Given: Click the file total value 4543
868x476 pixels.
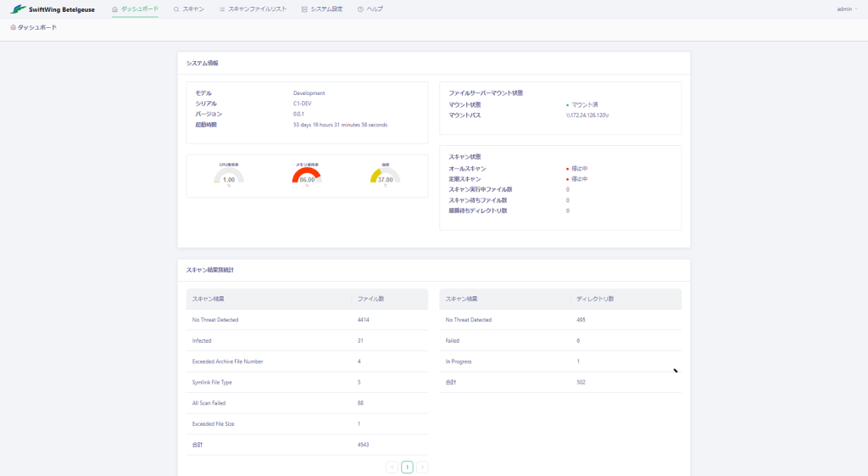Looking at the screenshot, I should point(363,445).
